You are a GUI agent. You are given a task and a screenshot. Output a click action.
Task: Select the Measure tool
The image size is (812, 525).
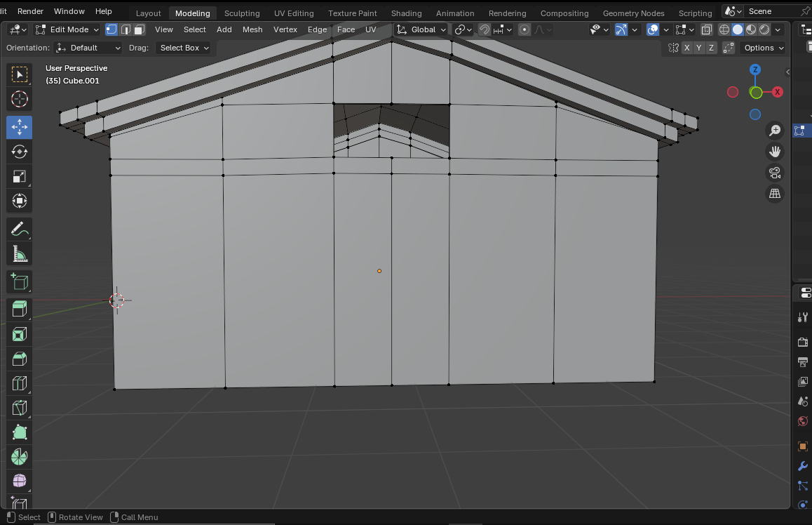point(19,254)
